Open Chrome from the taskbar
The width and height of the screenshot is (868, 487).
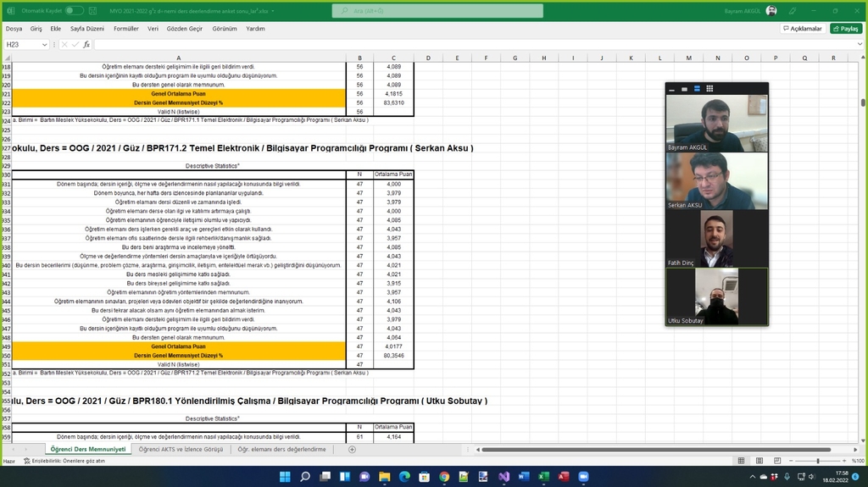pyautogui.click(x=443, y=477)
